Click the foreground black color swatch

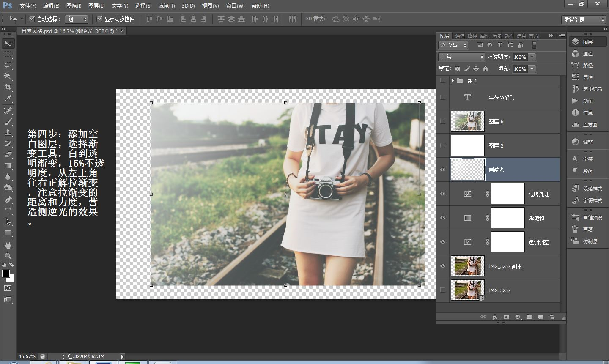click(x=5, y=274)
